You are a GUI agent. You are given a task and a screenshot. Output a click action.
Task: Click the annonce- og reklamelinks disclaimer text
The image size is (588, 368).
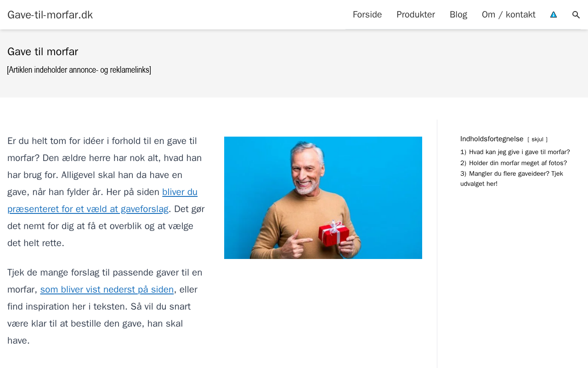79,70
